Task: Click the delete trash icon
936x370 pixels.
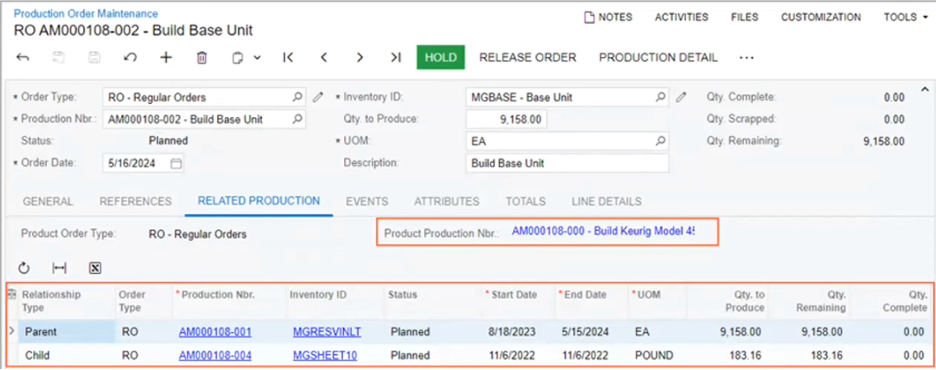Action: (x=202, y=57)
